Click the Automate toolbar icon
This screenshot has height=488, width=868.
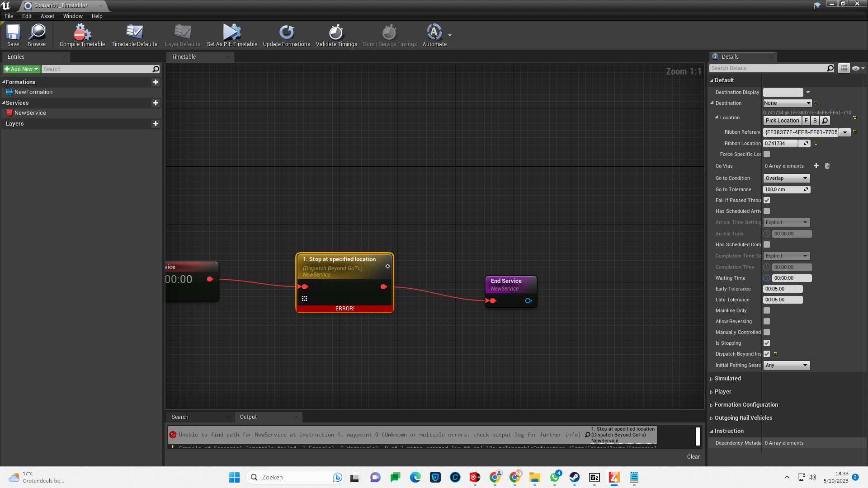tap(434, 33)
